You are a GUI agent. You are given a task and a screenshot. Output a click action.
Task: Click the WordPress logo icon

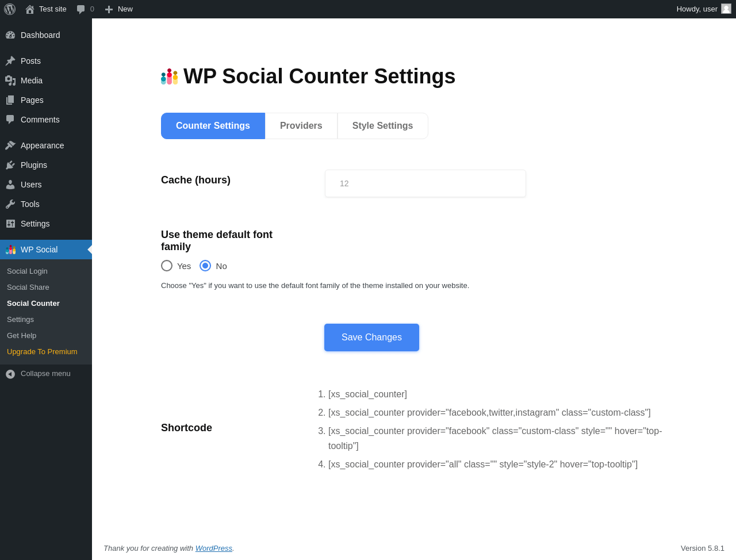coord(10,9)
